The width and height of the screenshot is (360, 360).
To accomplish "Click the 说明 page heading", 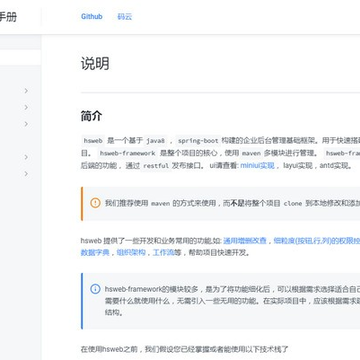I will click(x=95, y=63).
